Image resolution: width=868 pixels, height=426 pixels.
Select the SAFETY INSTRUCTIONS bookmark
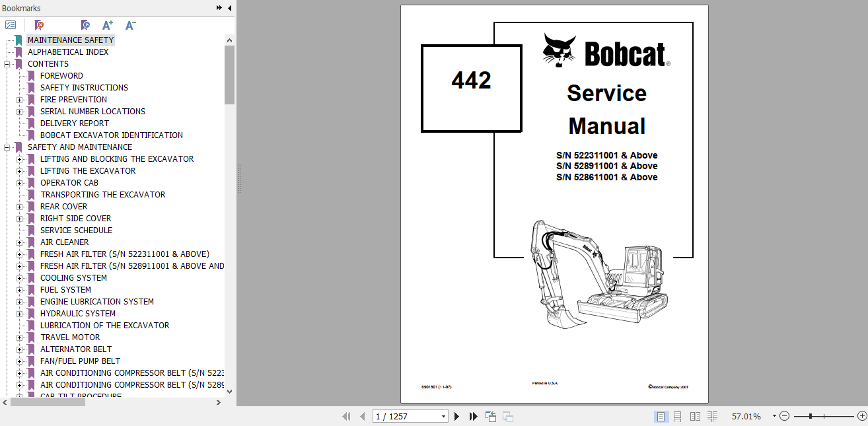(84, 88)
